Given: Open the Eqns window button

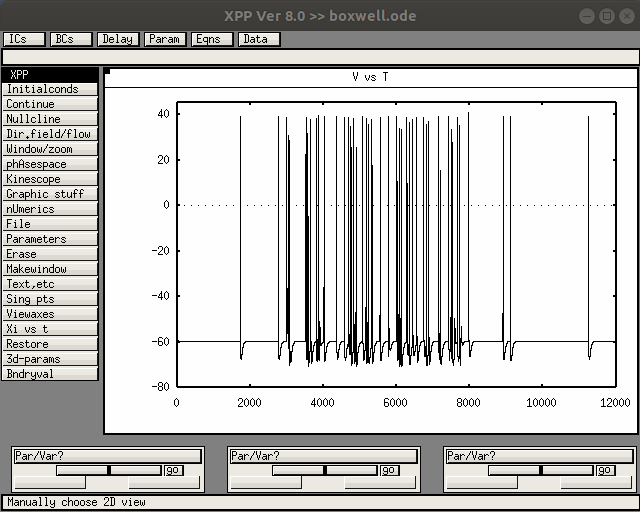Looking at the screenshot, I should coord(212,39).
